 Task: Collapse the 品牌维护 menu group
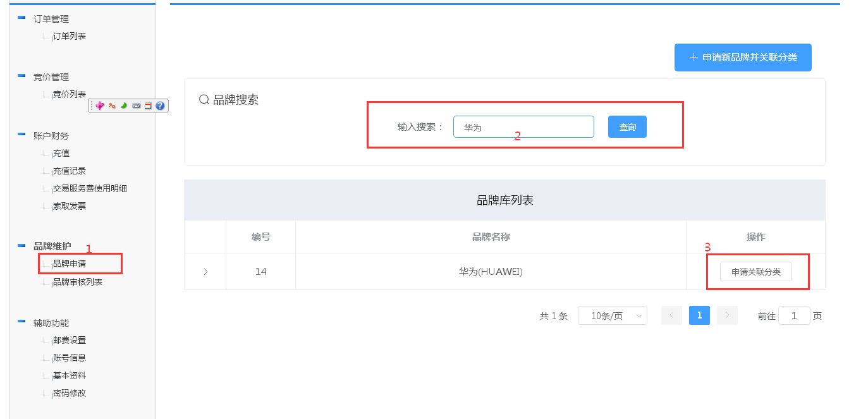(21, 245)
